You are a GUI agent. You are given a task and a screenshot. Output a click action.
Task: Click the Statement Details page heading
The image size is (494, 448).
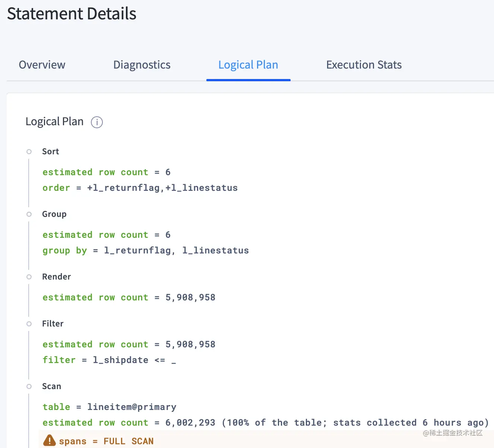(x=72, y=14)
